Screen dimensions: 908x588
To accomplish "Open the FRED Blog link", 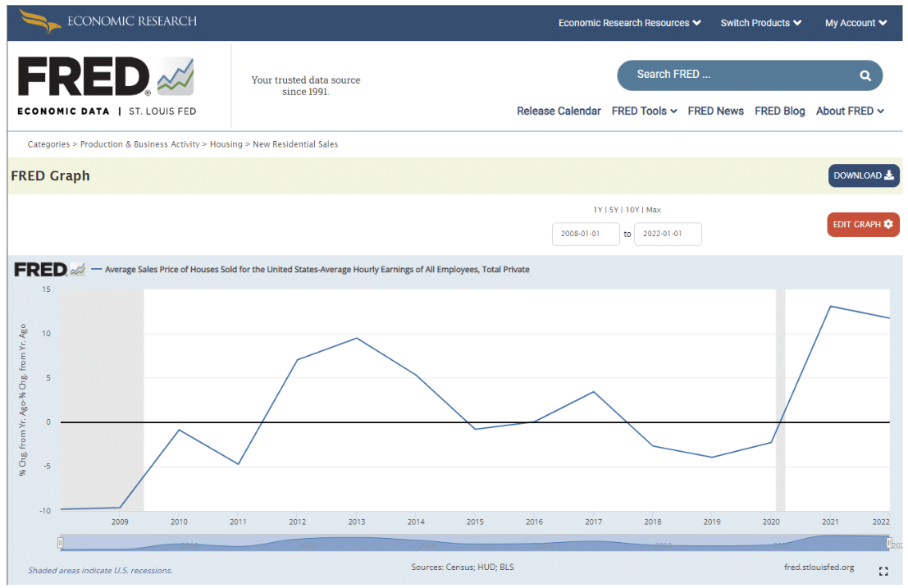I will click(779, 111).
